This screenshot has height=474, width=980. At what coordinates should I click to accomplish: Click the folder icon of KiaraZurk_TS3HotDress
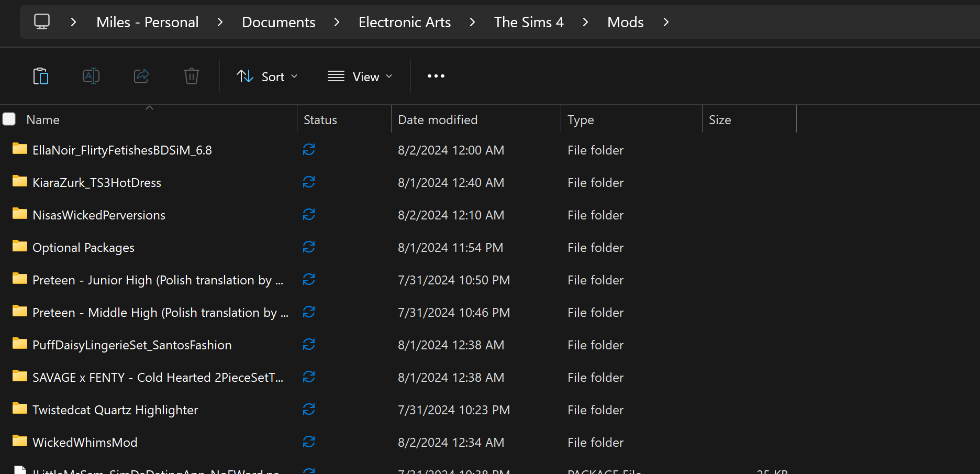[20, 181]
